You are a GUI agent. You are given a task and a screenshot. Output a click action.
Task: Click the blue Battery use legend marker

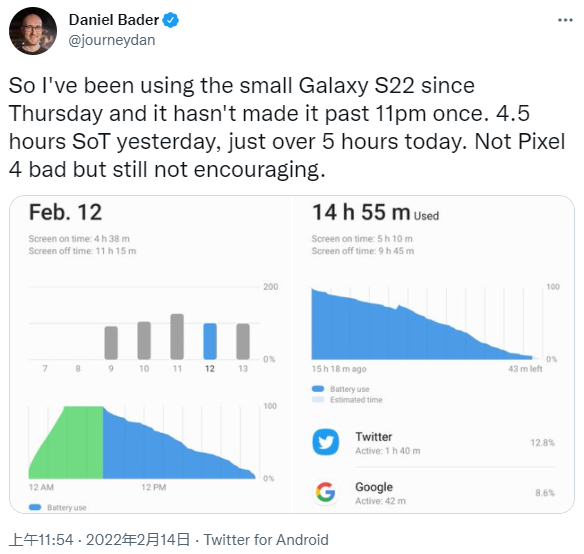pos(318,389)
